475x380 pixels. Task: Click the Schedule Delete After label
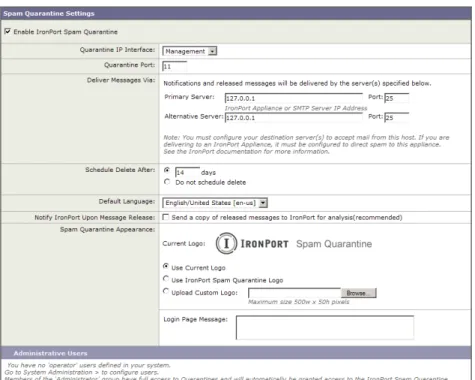tap(120, 170)
